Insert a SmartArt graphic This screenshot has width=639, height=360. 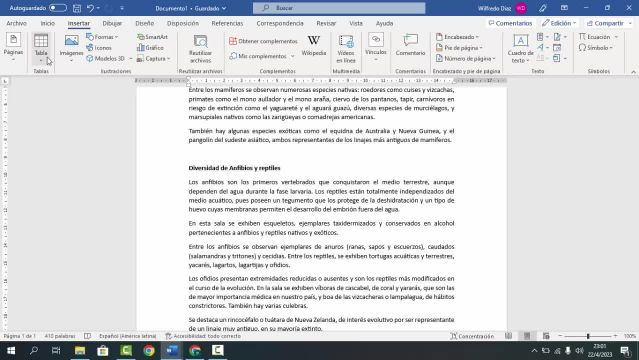pyautogui.click(x=152, y=37)
